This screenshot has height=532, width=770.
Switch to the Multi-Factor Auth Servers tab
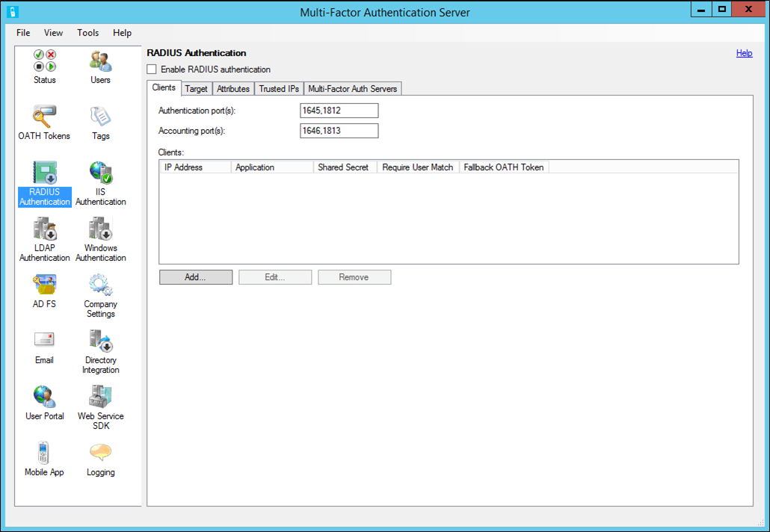tap(352, 88)
